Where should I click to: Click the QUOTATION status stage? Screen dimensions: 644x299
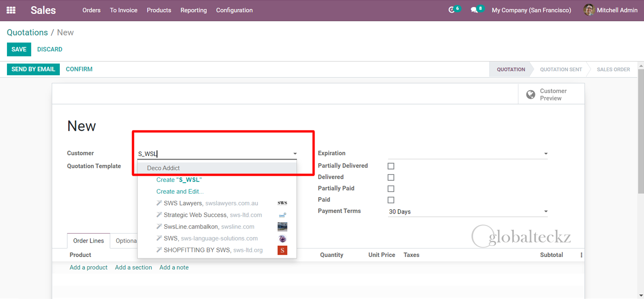tap(511, 69)
